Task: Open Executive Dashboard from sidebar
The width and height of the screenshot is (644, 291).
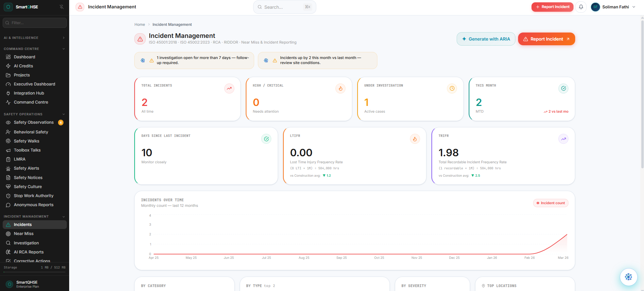Action: coord(34,84)
